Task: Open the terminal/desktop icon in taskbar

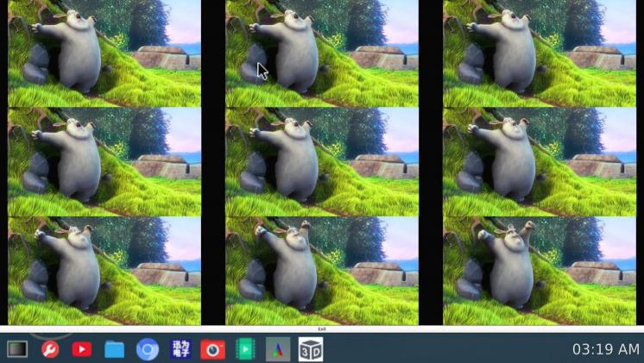Action: click(17, 349)
